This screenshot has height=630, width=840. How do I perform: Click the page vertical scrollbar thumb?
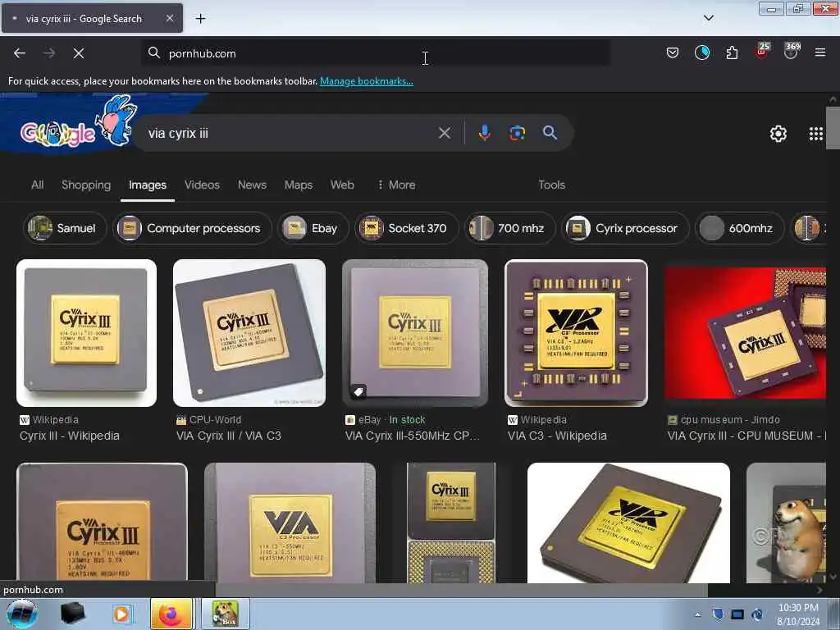click(833, 127)
